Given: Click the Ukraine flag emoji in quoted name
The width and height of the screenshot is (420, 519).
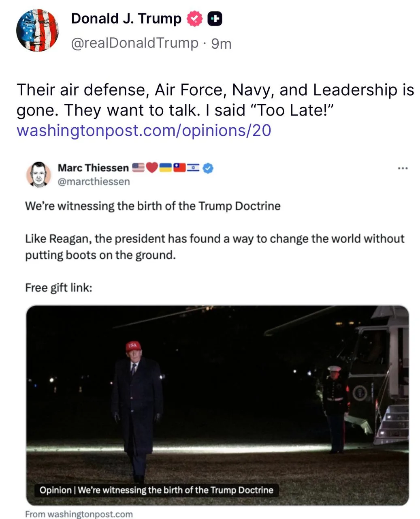Looking at the screenshot, I should pos(165,168).
